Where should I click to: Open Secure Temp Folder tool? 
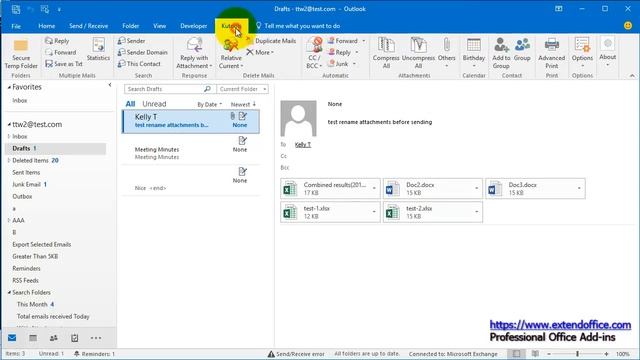21,53
